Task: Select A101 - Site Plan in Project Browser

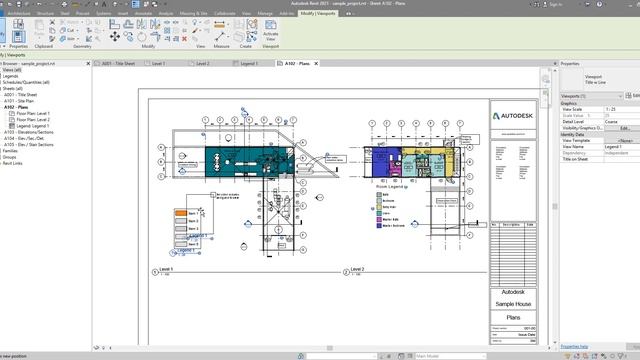Action: click(x=19, y=101)
